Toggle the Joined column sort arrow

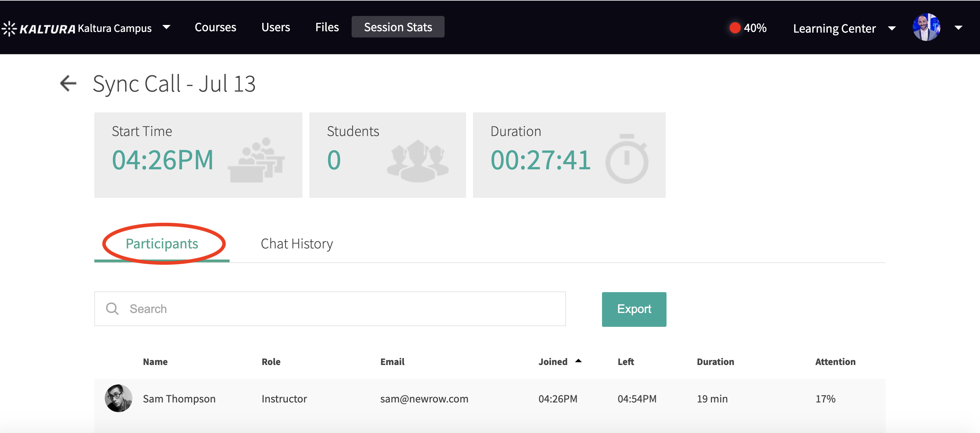coord(578,361)
